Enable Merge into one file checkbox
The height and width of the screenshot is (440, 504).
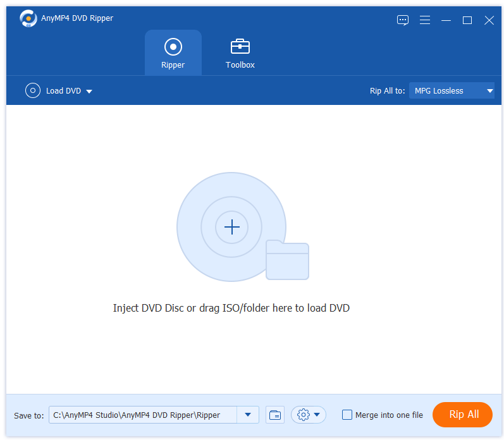(347, 415)
